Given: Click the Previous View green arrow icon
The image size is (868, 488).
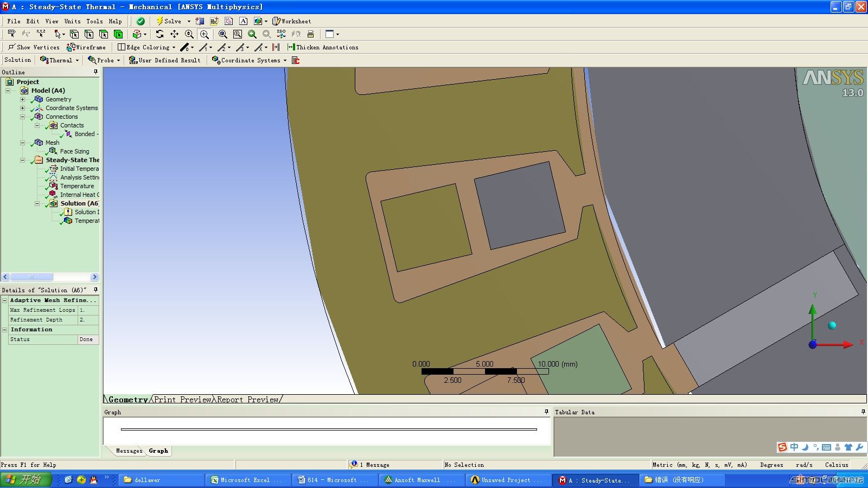Looking at the screenshot, I should click(252, 34).
